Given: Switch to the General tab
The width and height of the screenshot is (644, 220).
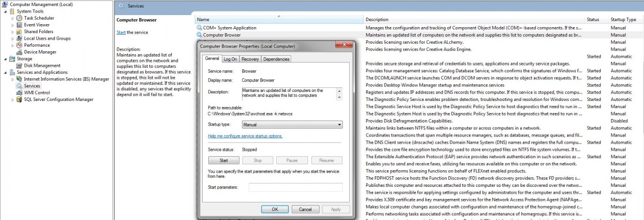Looking at the screenshot, I should (x=212, y=59).
